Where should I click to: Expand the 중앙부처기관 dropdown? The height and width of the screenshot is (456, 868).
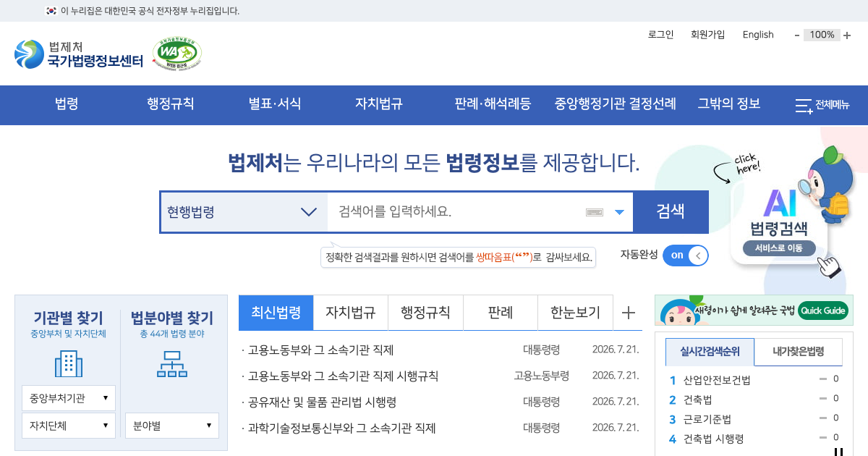click(69, 398)
